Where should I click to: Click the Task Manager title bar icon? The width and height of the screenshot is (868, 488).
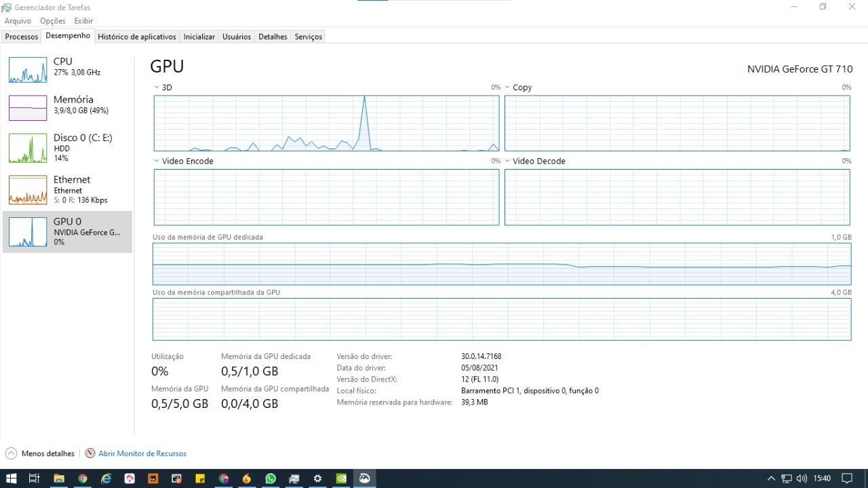[7, 7]
